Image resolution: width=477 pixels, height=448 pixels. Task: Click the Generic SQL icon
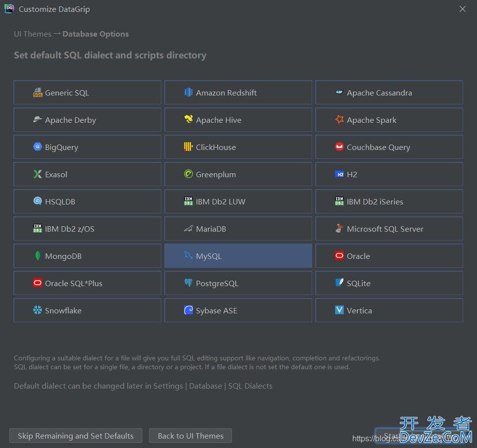pos(38,93)
